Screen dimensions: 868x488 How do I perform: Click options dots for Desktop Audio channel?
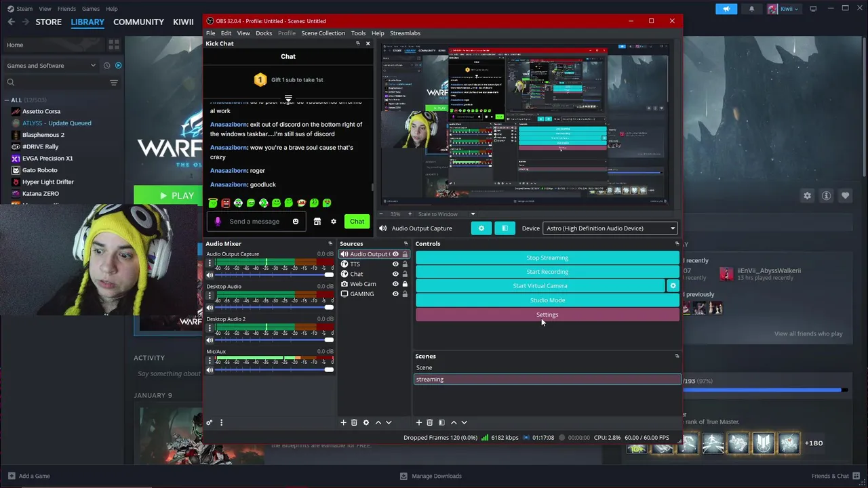(210, 296)
